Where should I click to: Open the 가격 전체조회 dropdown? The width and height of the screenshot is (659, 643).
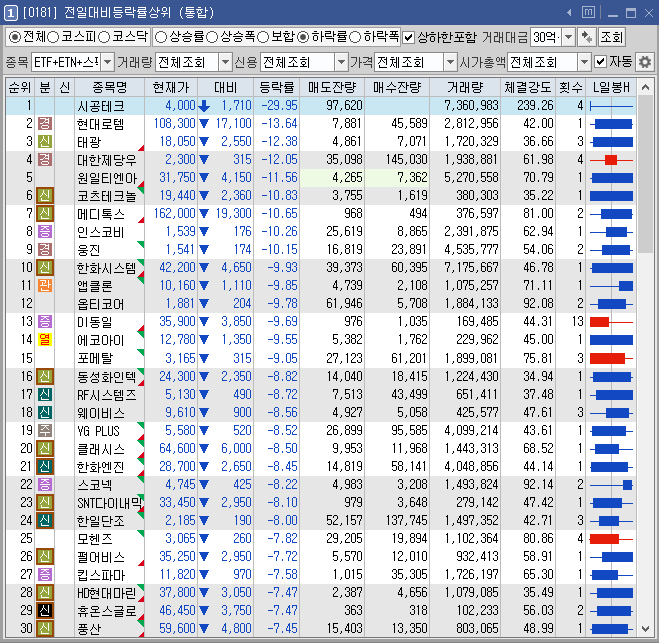(450, 62)
